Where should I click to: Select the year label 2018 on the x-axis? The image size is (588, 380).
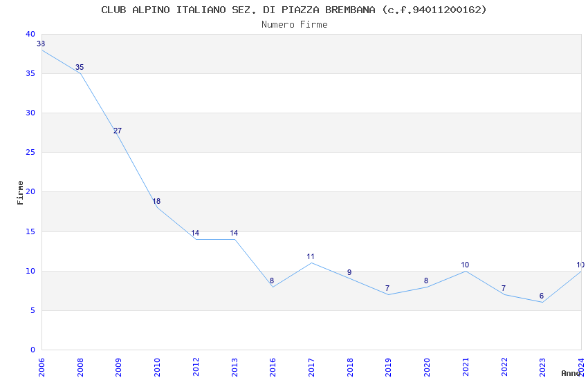coord(350,368)
